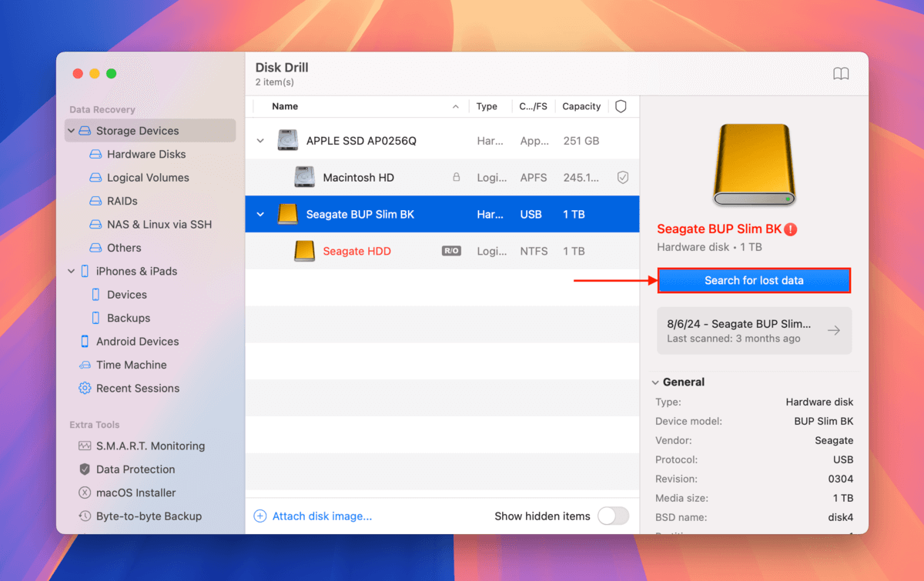Click the macOS Installer icon

click(x=85, y=493)
